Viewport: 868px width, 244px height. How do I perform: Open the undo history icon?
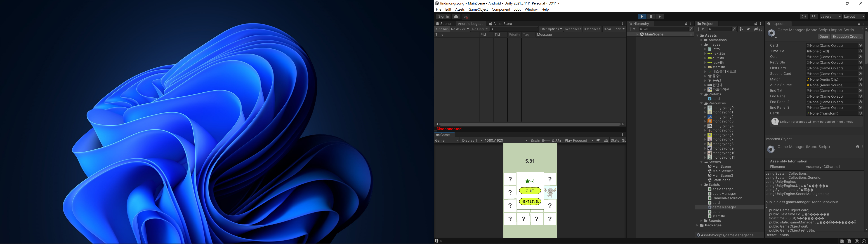pyautogui.click(x=804, y=16)
